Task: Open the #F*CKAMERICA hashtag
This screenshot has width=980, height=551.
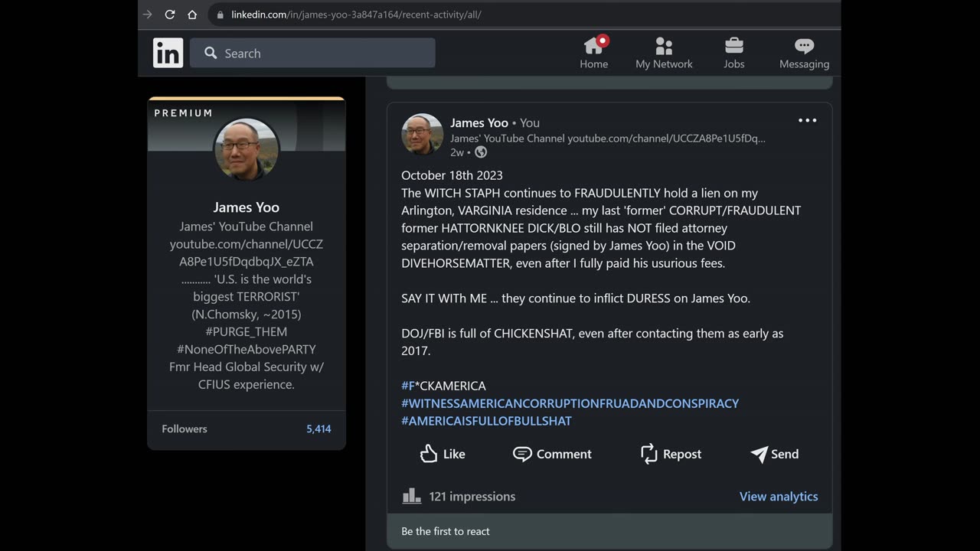Action: point(443,386)
